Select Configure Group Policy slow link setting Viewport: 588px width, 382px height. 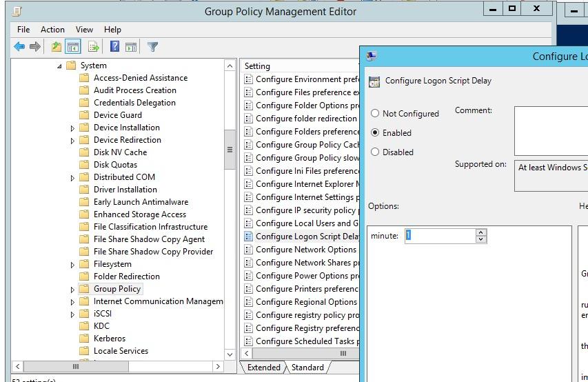[x=307, y=158]
